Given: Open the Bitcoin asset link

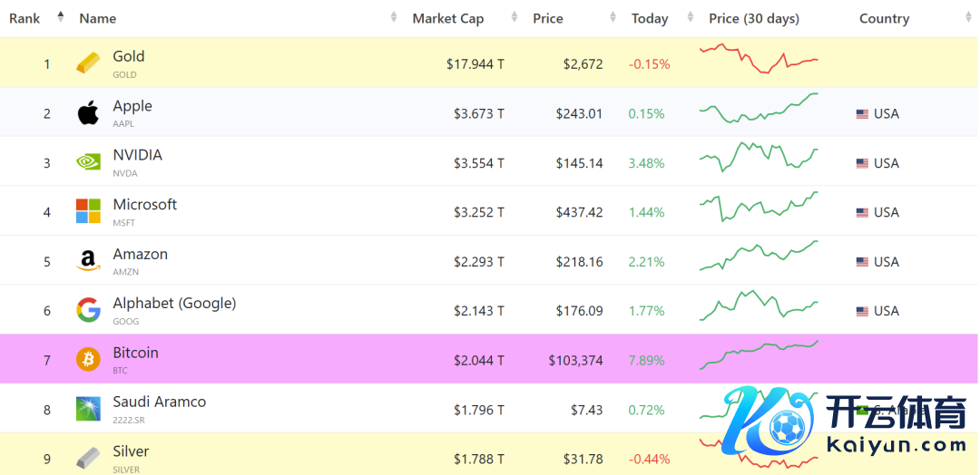Looking at the screenshot, I should (135, 353).
